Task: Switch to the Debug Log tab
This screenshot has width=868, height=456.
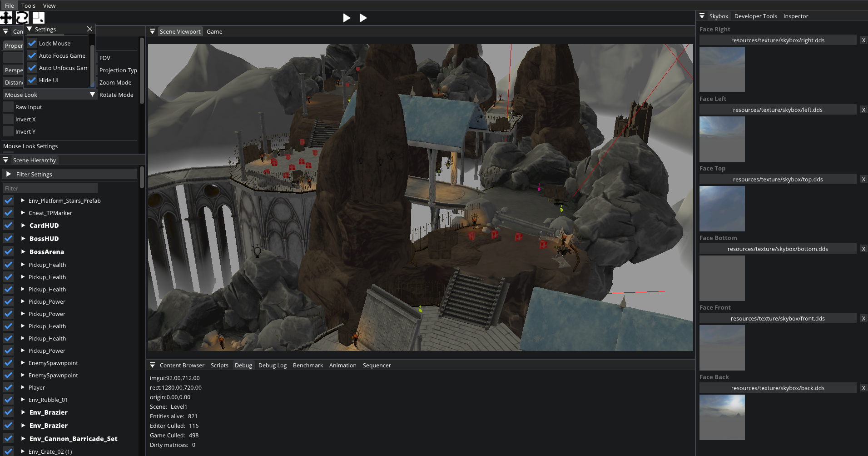Action: click(272, 366)
